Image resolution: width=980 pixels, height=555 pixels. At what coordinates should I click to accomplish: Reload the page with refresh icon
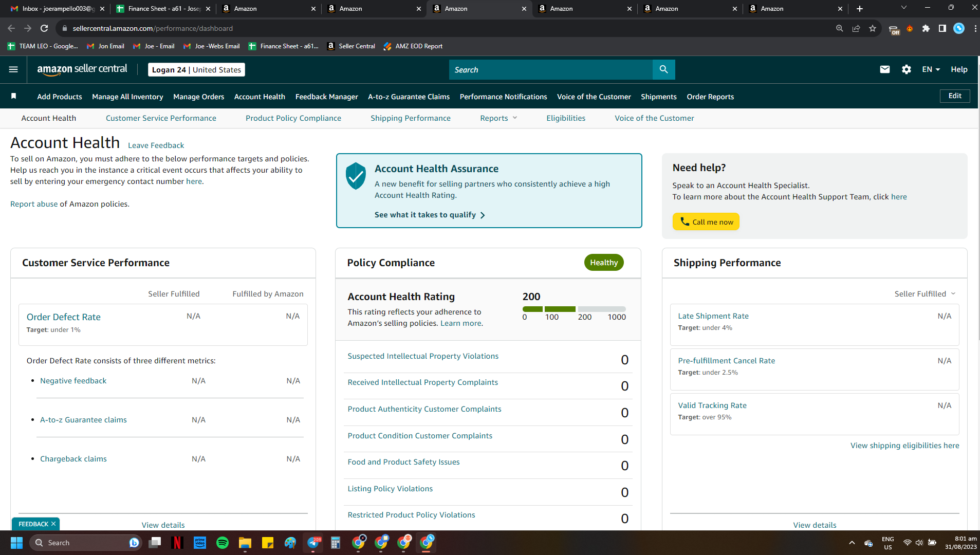tap(44, 28)
